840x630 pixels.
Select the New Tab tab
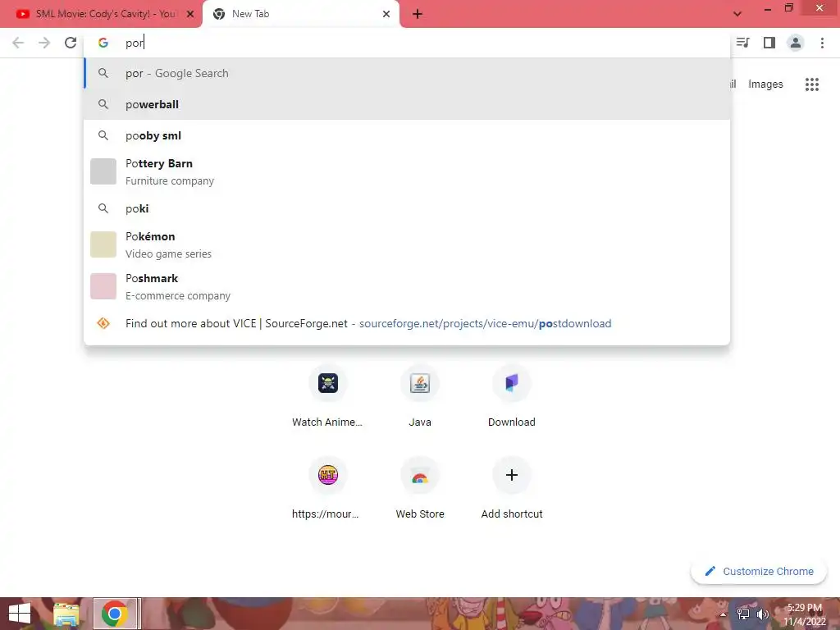click(x=300, y=14)
